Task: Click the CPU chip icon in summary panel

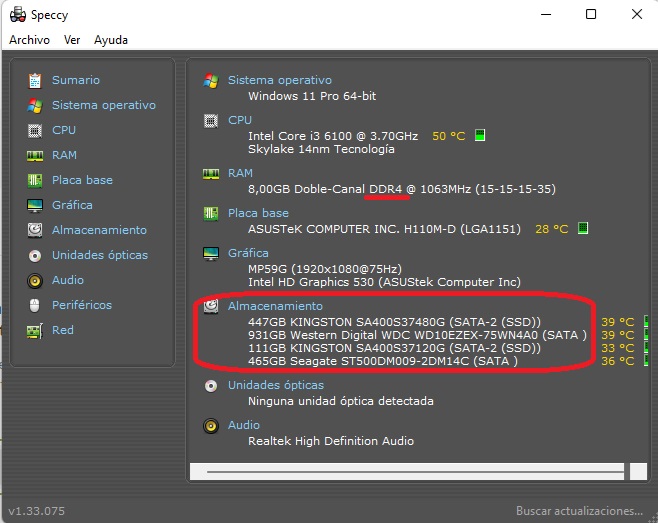Action: [x=211, y=121]
